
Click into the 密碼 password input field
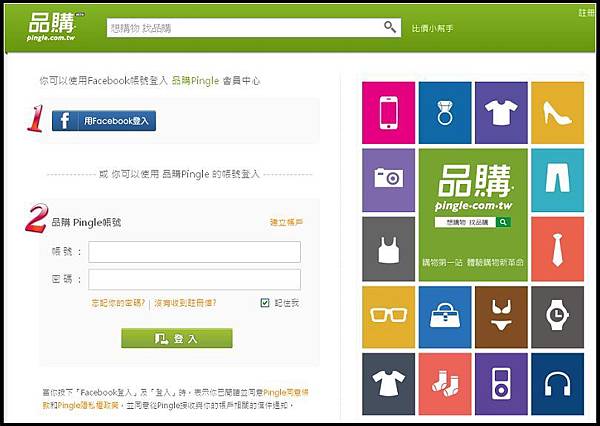coord(194,279)
